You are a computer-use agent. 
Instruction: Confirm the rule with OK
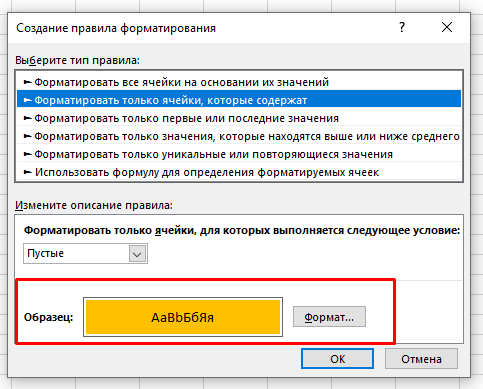point(337,359)
